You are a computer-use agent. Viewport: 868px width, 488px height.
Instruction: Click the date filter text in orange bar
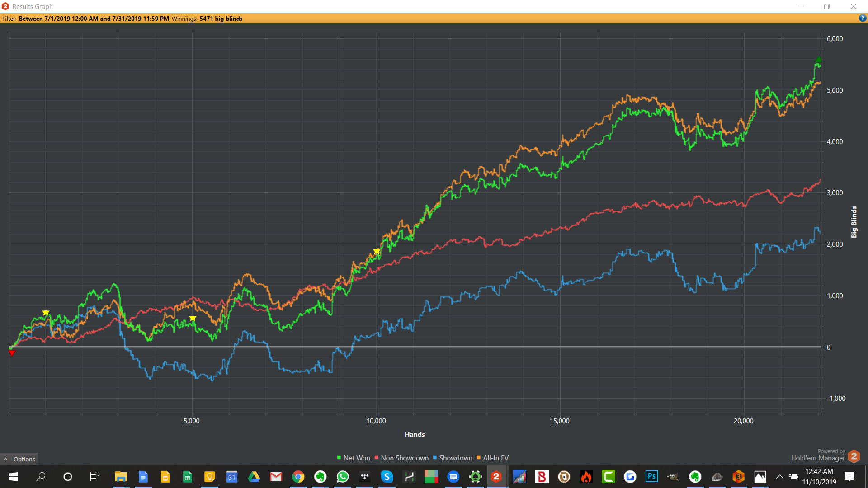(94, 19)
